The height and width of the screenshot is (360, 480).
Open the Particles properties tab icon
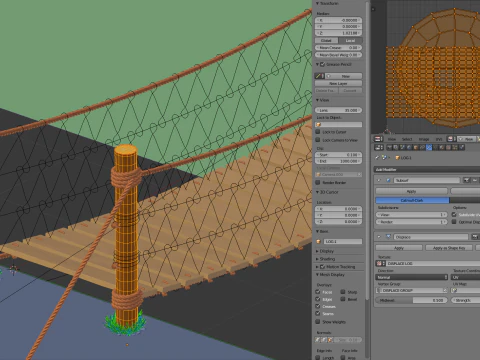click(x=455, y=147)
